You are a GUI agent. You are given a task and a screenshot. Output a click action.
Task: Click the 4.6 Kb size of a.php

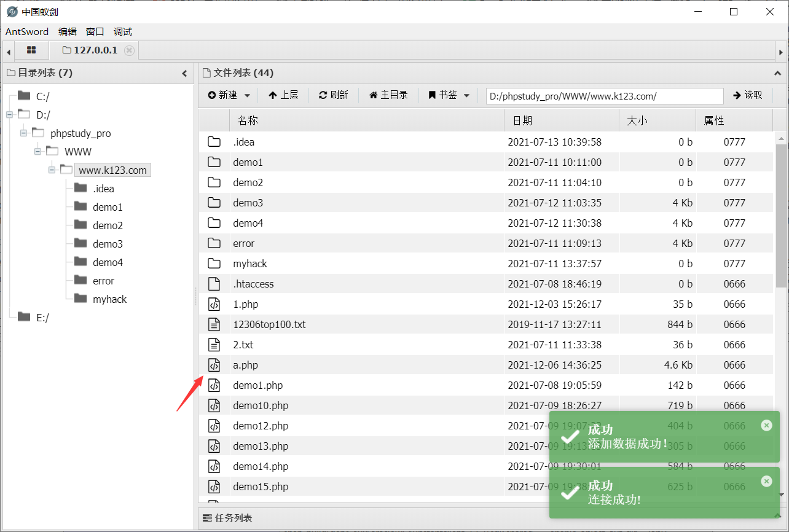pos(678,365)
